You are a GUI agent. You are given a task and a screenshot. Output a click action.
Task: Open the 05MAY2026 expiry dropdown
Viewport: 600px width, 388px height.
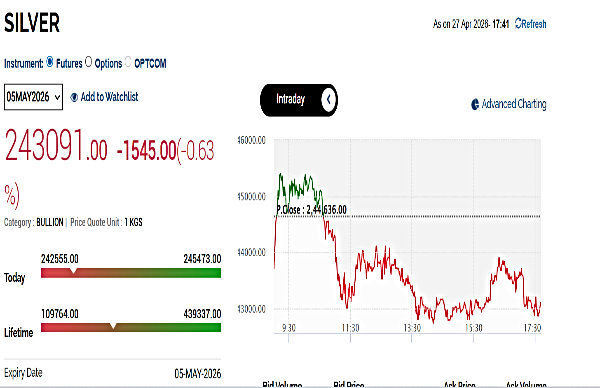(33, 97)
